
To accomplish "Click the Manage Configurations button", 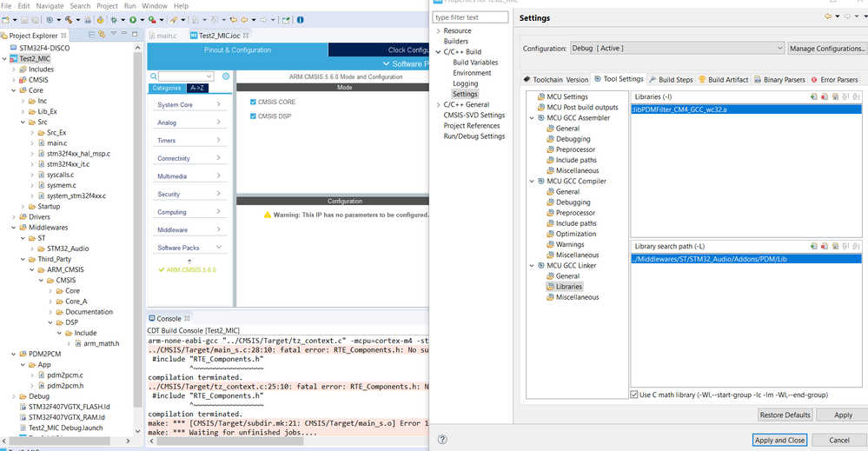I will coord(827,48).
